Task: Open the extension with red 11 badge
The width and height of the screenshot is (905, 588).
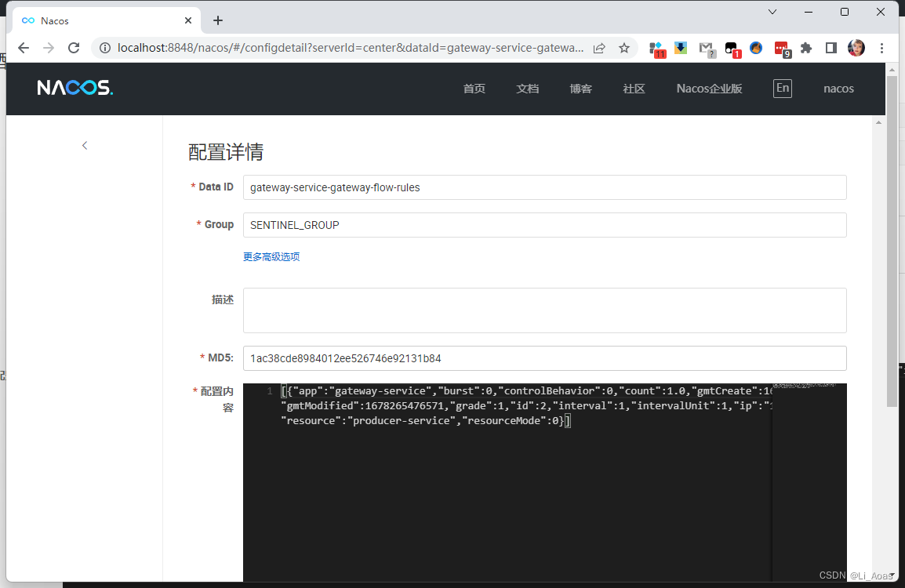Action: 657,49
